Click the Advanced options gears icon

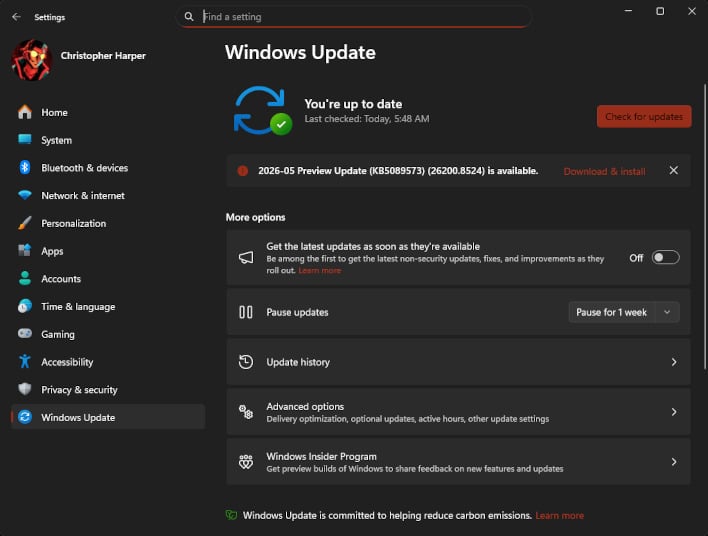click(x=246, y=412)
